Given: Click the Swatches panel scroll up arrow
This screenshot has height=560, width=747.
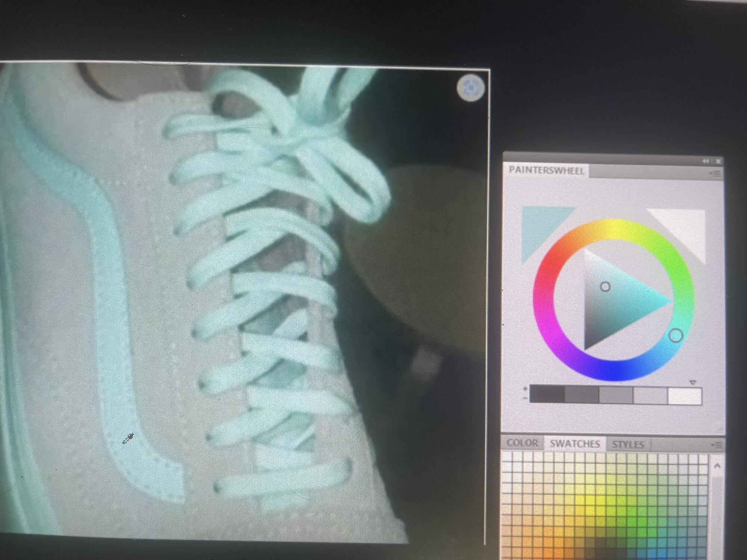Looking at the screenshot, I should click(x=717, y=466).
